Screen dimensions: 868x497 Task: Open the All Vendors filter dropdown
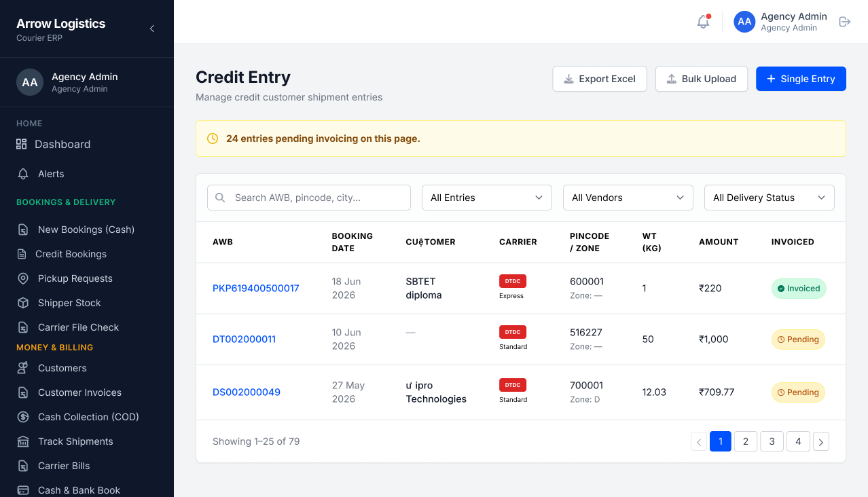point(628,198)
